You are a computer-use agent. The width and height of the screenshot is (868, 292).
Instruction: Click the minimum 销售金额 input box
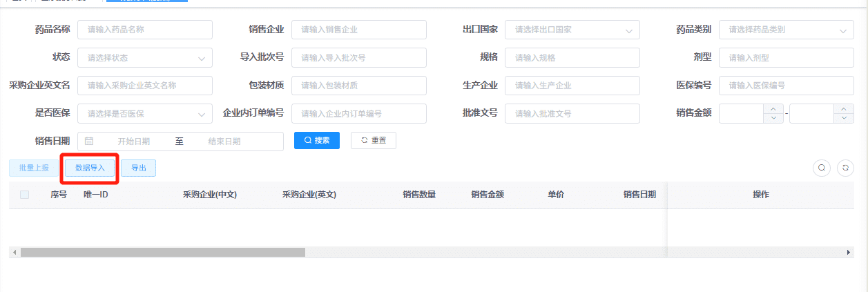(x=742, y=113)
